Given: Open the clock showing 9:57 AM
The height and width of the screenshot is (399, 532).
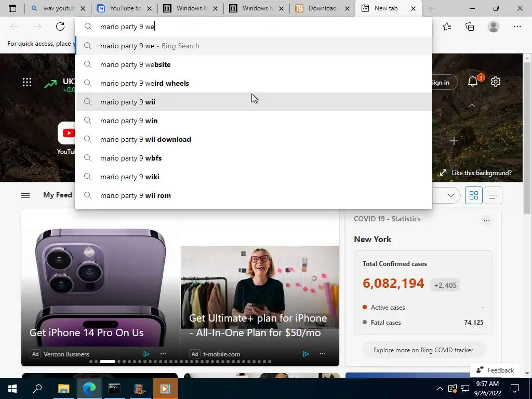Looking at the screenshot, I should [487, 389].
